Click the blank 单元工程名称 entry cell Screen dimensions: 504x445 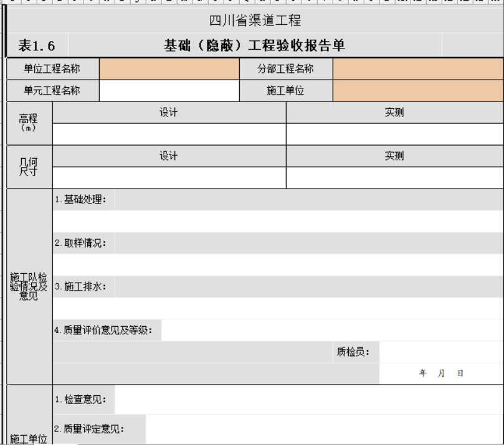point(168,90)
